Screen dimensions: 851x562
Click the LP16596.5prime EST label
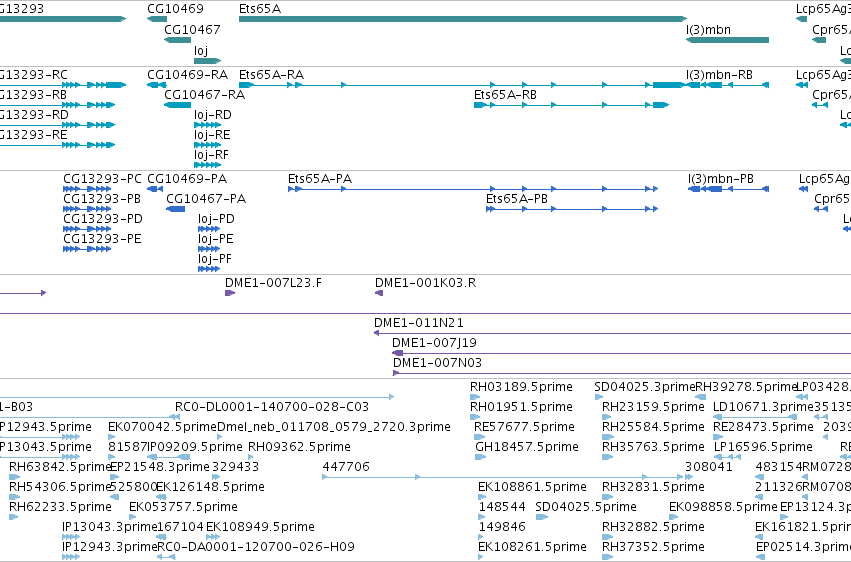point(763,447)
